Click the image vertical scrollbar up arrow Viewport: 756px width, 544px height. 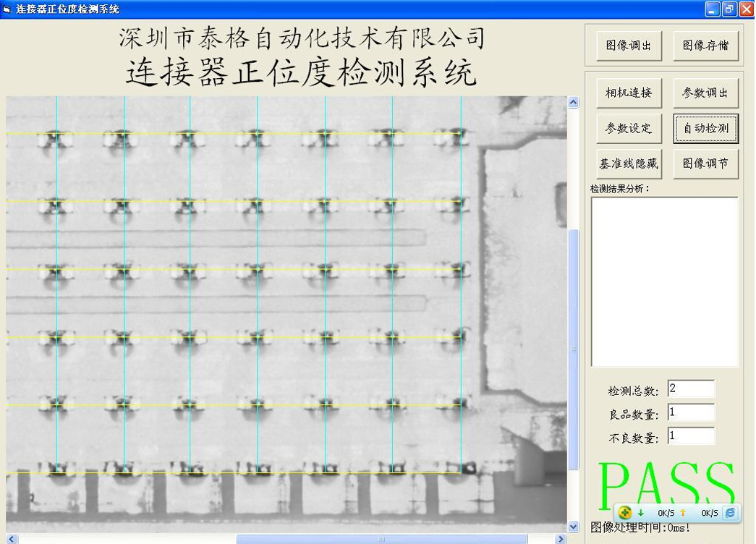pyautogui.click(x=573, y=102)
